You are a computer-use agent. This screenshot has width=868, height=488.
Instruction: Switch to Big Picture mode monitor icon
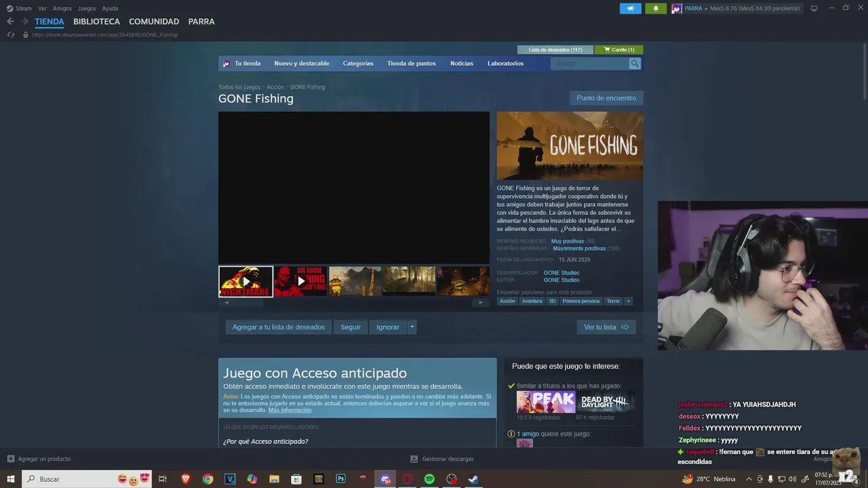pyautogui.click(x=814, y=8)
